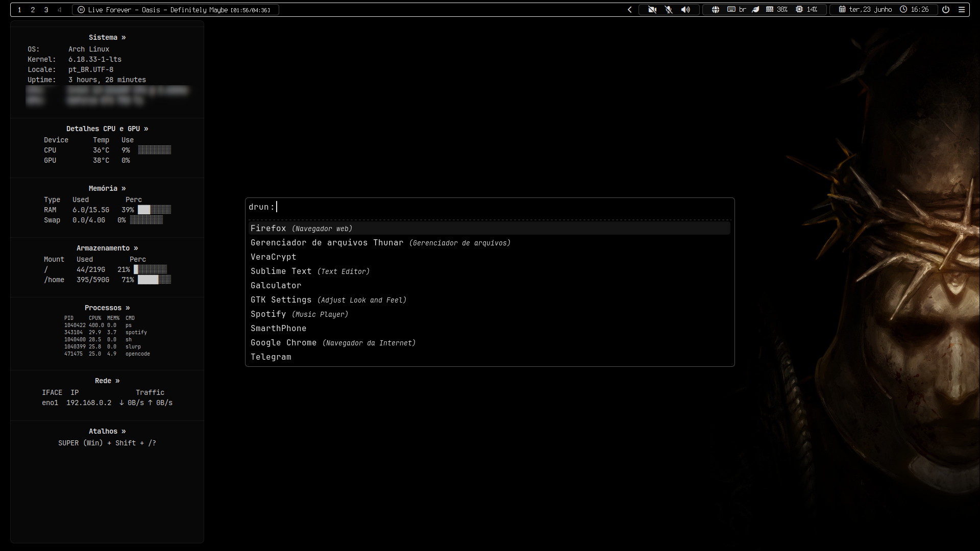
Task: Click the leaf power-profile icon
Action: [756, 10]
